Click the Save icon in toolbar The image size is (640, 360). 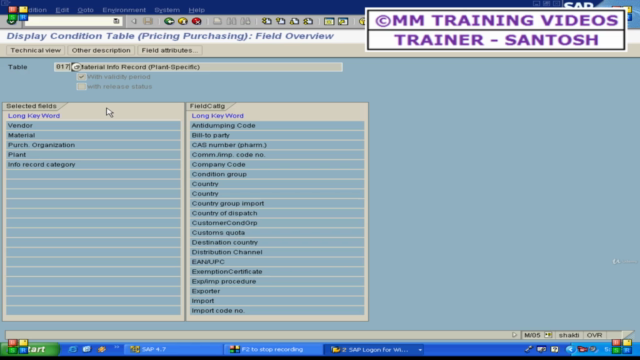pos(148,21)
